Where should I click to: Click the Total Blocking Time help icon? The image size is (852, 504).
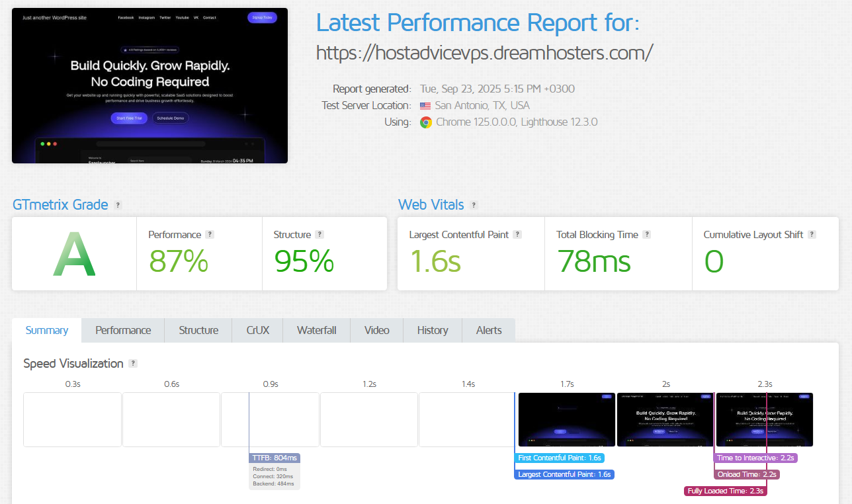(x=647, y=234)
